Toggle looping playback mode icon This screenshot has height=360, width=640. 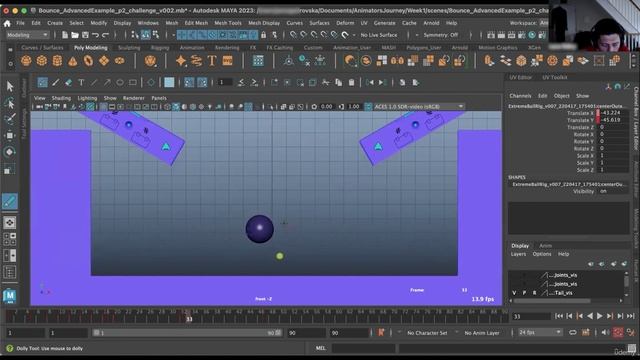(573, 333)
